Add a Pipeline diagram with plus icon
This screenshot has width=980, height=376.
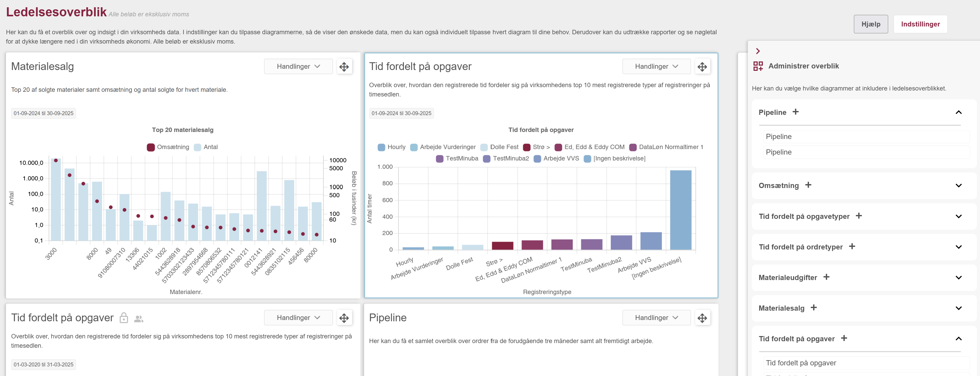point(796,112)
